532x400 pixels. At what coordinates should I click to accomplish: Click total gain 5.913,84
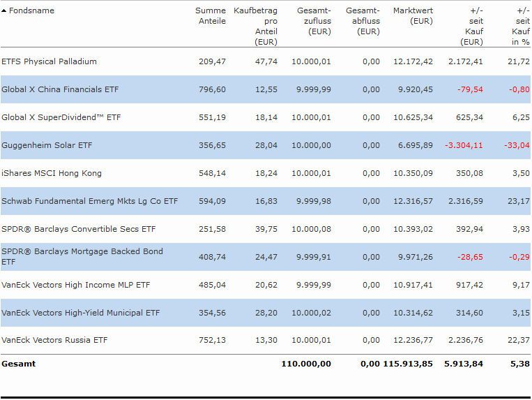pyautogui.click(x=464, y=364)
